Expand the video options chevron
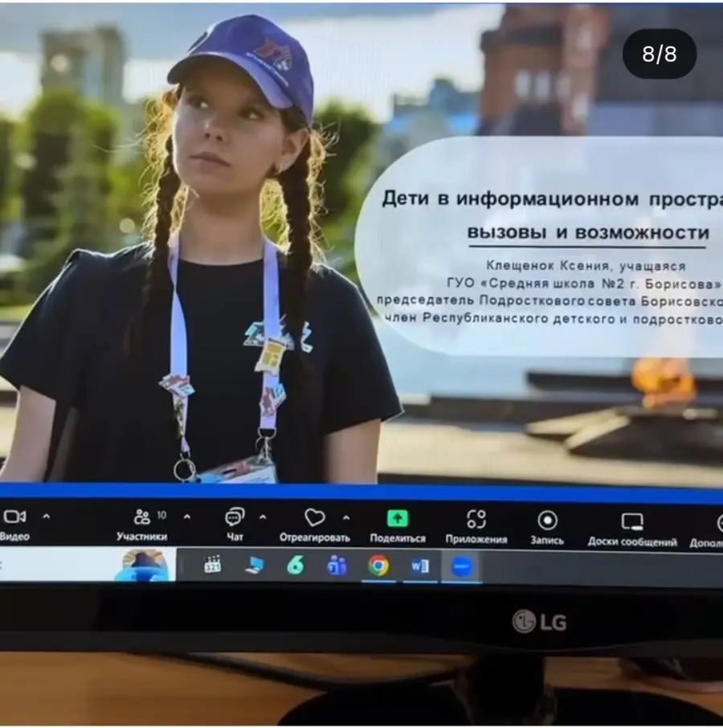Screen dimensions: 723x728 pyautogui.click(x=46, y=517)
